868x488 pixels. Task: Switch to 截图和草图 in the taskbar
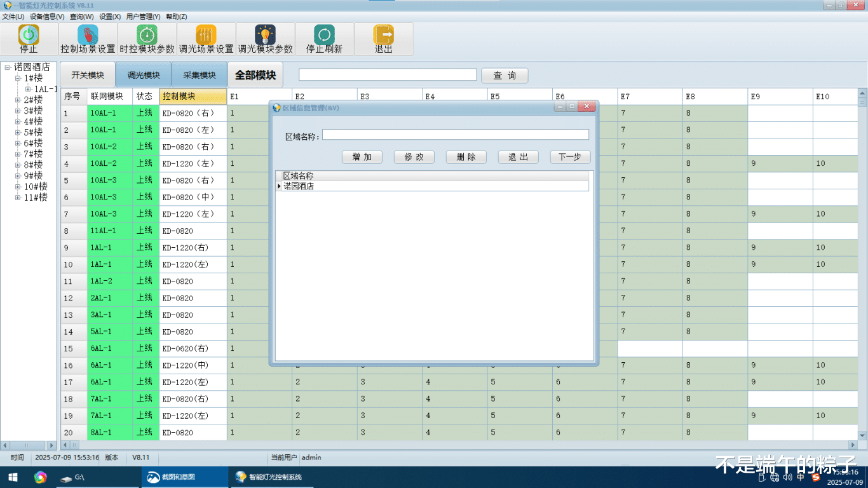click(184, 477)
